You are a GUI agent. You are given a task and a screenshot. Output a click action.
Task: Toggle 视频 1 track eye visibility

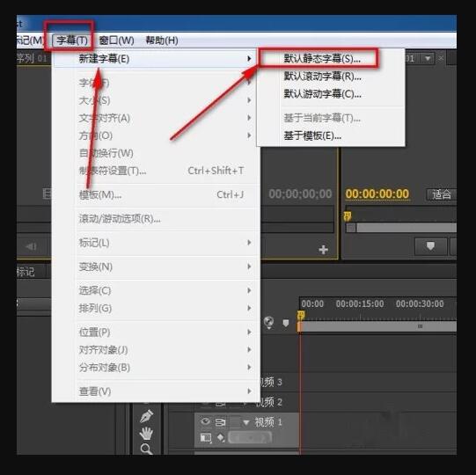pos(205,421)
